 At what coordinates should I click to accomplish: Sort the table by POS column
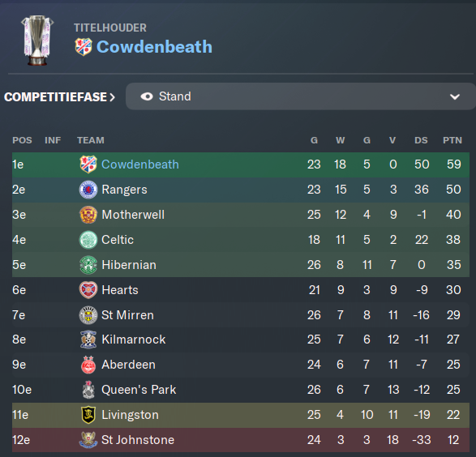22,140
